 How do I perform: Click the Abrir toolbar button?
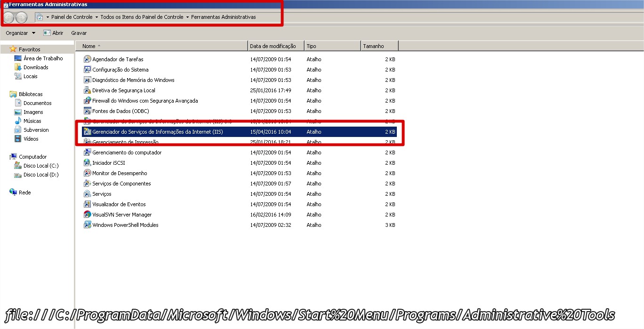[x=53, y=33]
